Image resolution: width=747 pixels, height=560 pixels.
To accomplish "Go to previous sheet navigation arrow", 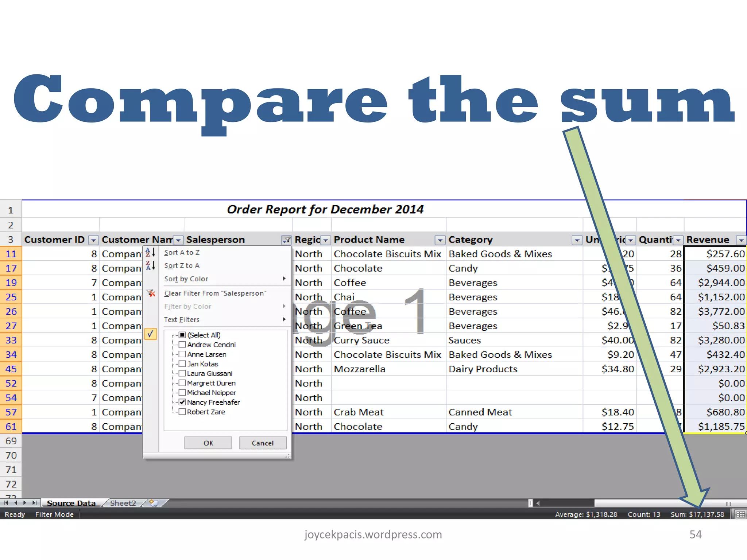I will point(16,503).
